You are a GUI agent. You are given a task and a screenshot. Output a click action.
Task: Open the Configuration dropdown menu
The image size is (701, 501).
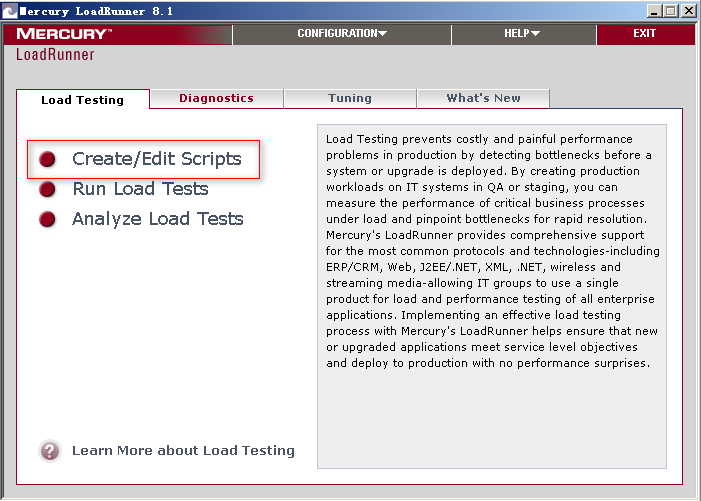342,34
